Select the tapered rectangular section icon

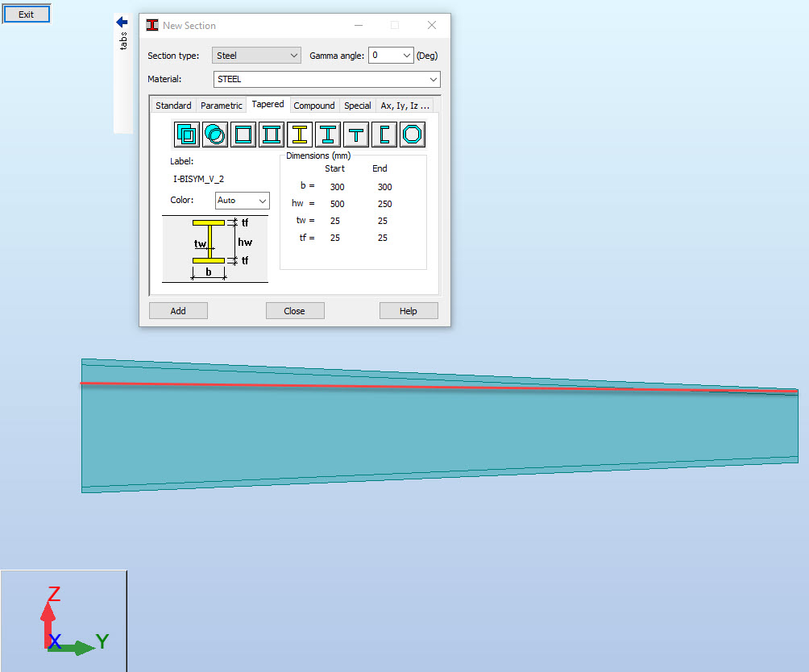pos(186,134)
